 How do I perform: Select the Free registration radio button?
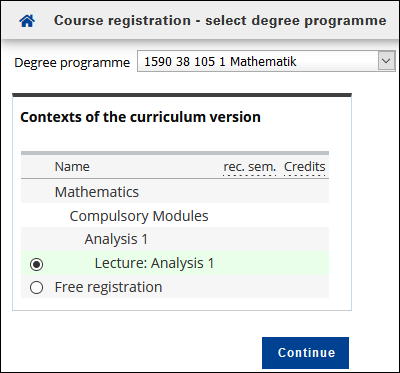[36, 287]
